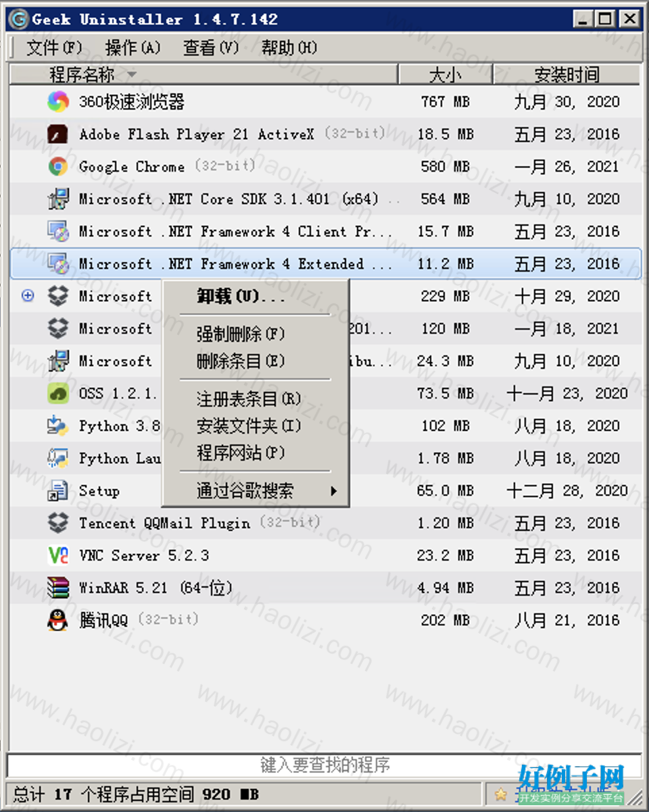Click the icon of the 120 MB Microsoft row

(58, 329)
